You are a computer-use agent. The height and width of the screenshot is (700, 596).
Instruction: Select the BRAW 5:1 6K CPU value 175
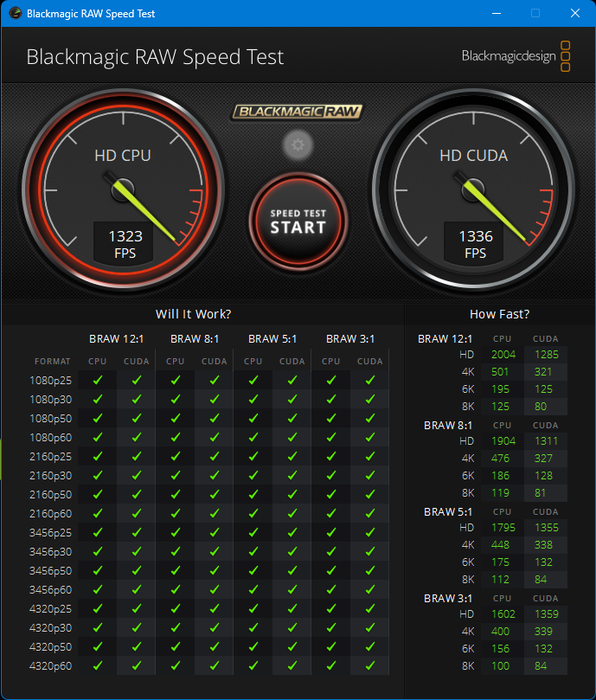[x=500, y=562]
